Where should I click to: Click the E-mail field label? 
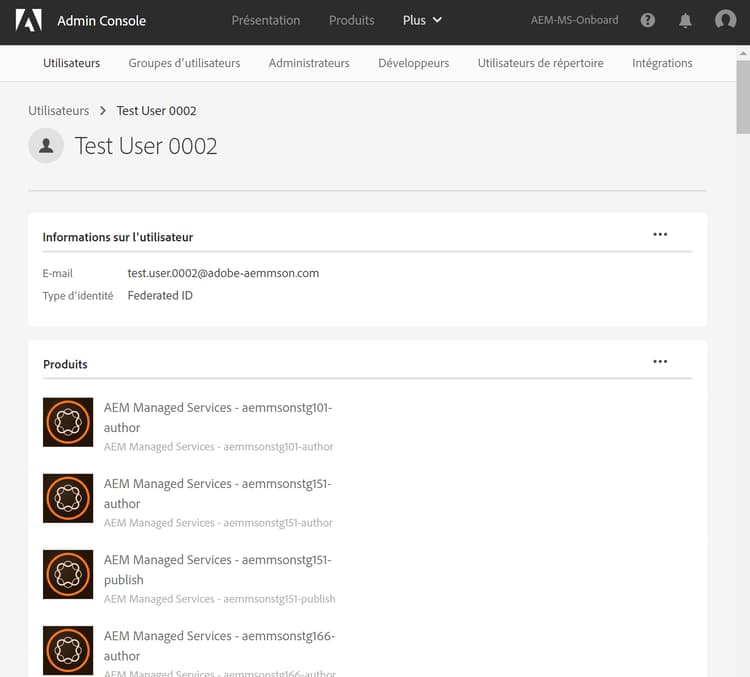[x=57, y=273]
